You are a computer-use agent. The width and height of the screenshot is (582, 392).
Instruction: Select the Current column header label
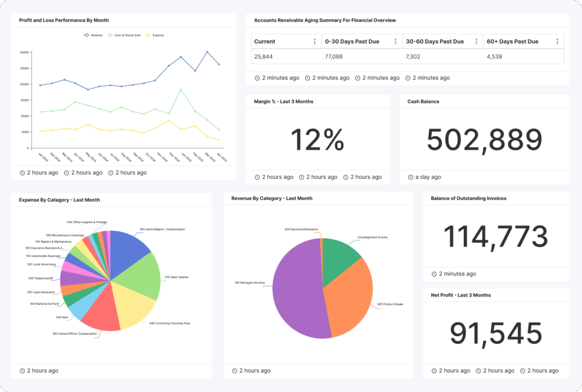(265, 41)
